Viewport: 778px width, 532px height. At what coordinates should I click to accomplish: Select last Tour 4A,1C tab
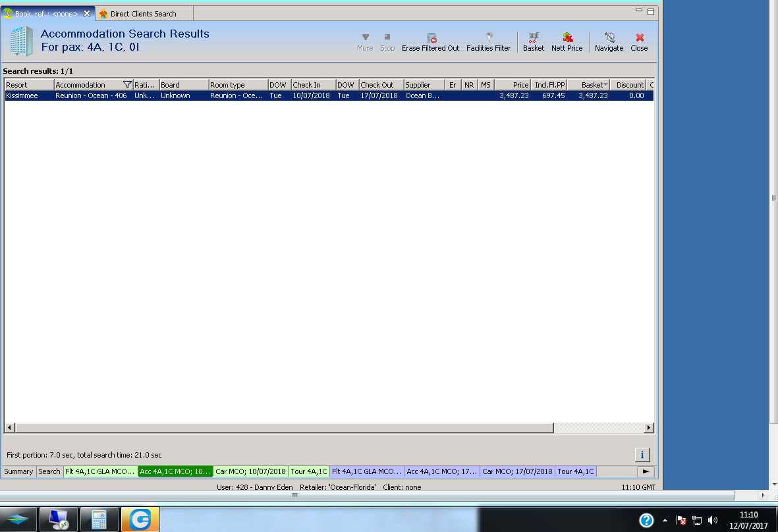click(x=576, y=471)
